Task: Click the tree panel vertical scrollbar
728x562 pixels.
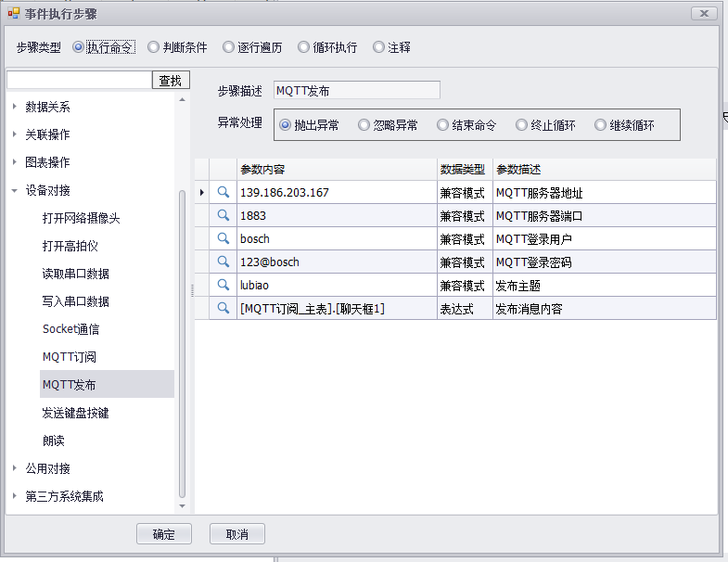Action: (x=182, y=343)
